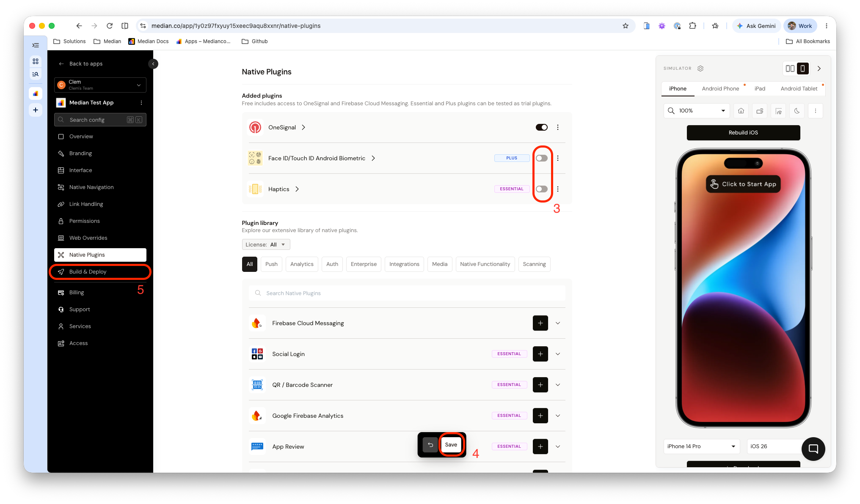
Task: Switch to Android Phone simulator tab
Action: [720, 88]
